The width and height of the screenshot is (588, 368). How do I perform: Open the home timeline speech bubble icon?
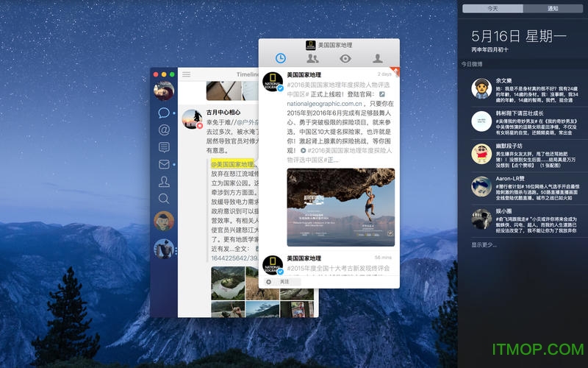(164, 113)
